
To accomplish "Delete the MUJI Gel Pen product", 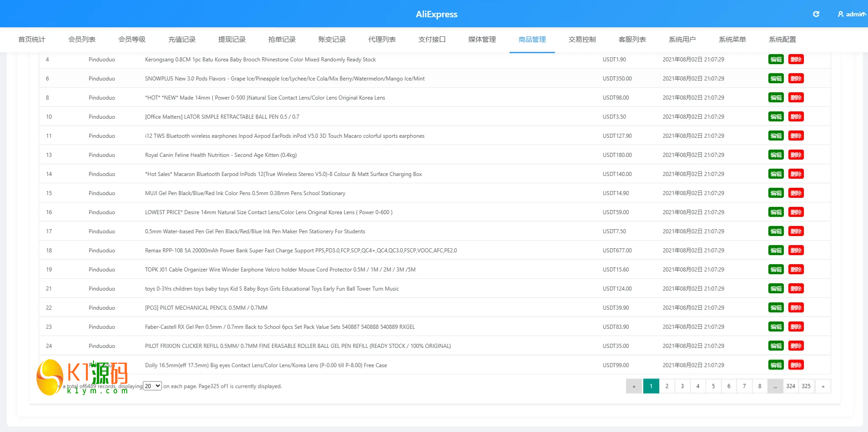I will (x=796, y=193).
